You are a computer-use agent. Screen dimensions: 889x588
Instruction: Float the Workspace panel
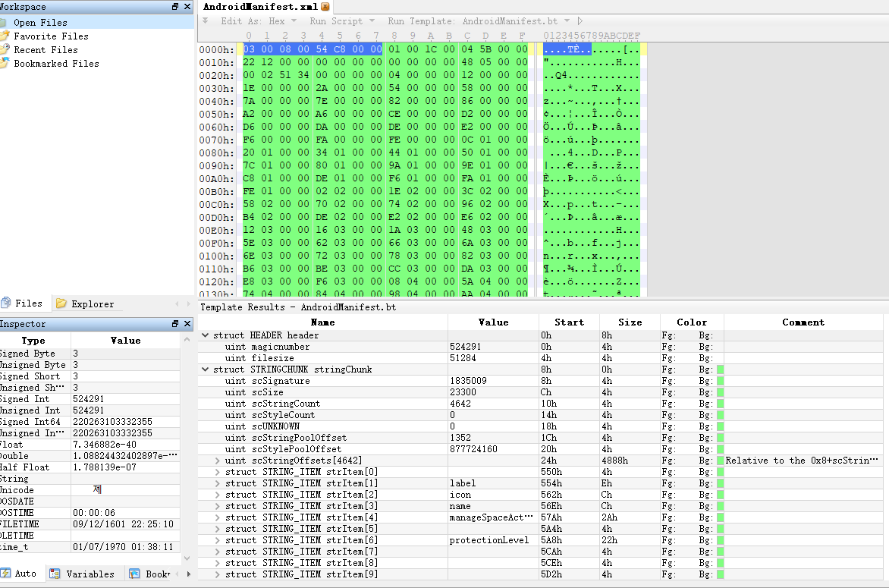[x=175, y=7]
